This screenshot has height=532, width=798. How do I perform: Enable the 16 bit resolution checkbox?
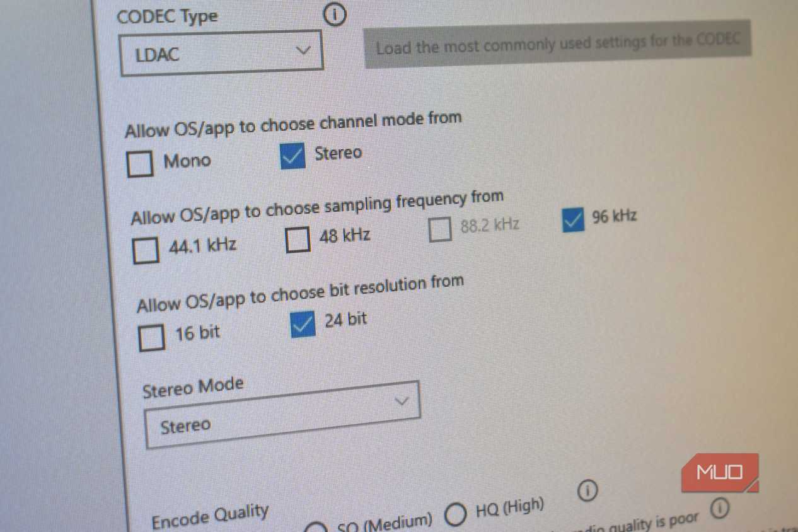151,337
